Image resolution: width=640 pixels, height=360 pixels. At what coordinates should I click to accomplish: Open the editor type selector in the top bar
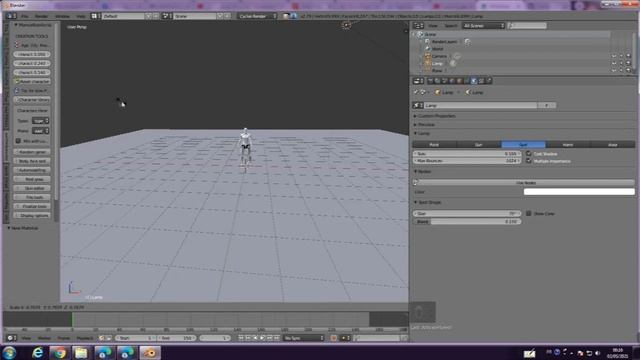click(x=11, y=16)
